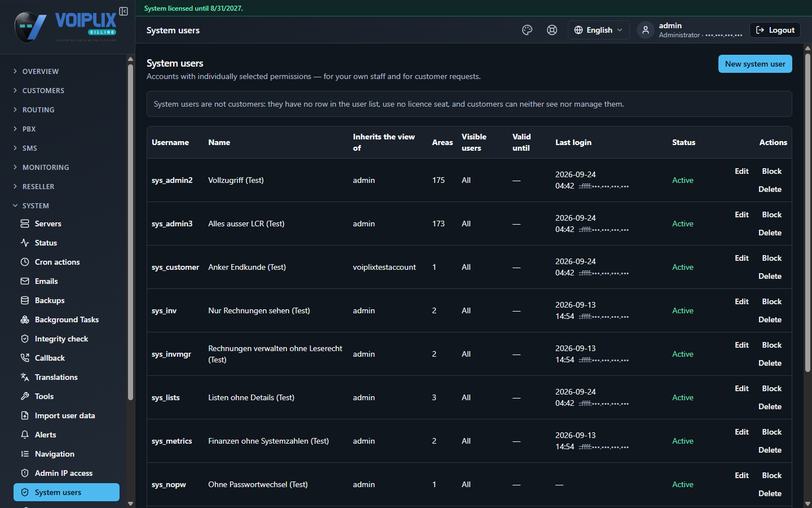The width and height of the screenshot is (812, 508).
Task: Click the New system user button
Action: 755,64
